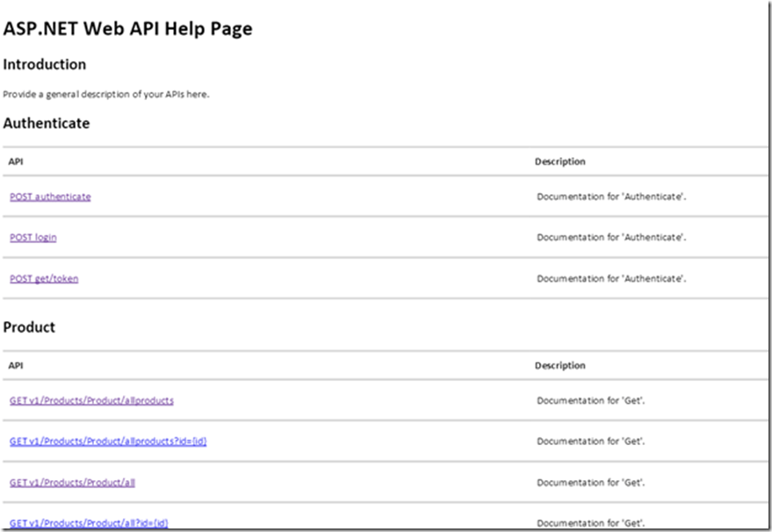
Task: Select the Authenticate section heading
Action: 47,124
